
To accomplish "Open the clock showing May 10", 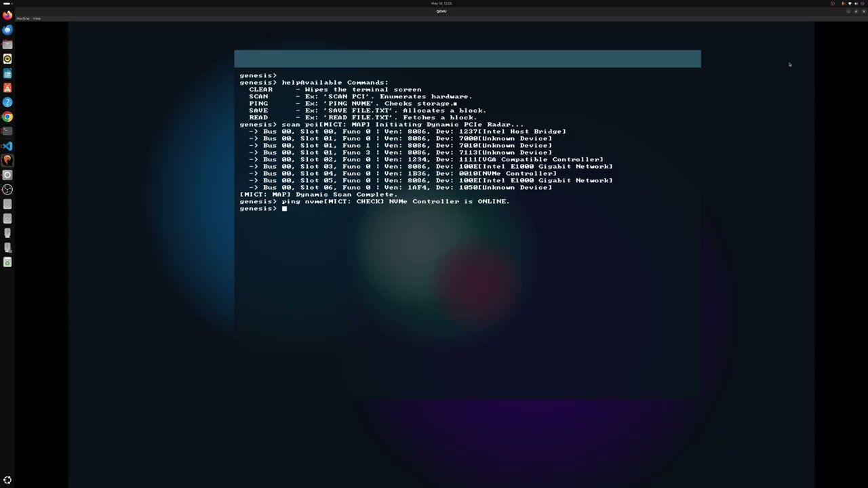I will 441,3.
